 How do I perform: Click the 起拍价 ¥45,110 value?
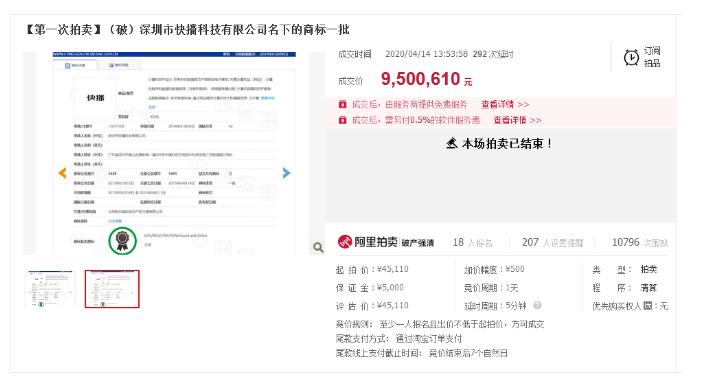[x=393, y=269]
